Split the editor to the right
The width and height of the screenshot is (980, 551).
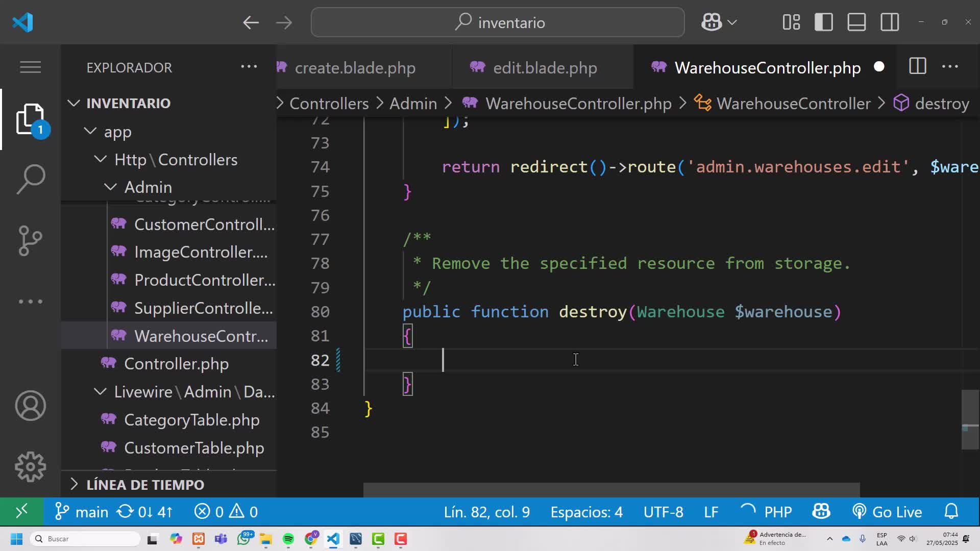(x=917, y=66)
